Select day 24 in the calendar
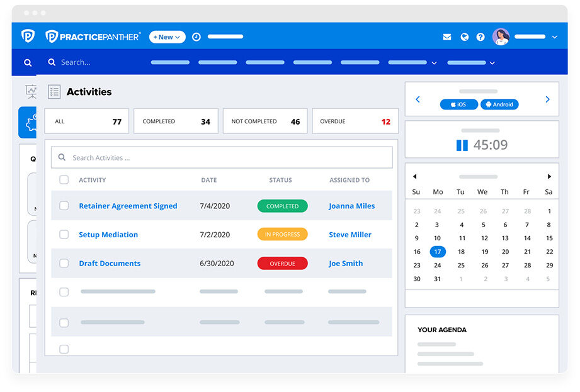Image resolution: width=580 pixels, height=392 pixels. tap(438, 266)
